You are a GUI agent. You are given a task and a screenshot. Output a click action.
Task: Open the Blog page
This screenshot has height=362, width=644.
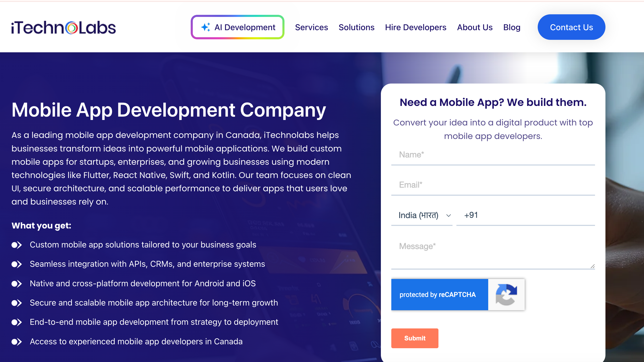pyautogui.click(x=512, y=27)
